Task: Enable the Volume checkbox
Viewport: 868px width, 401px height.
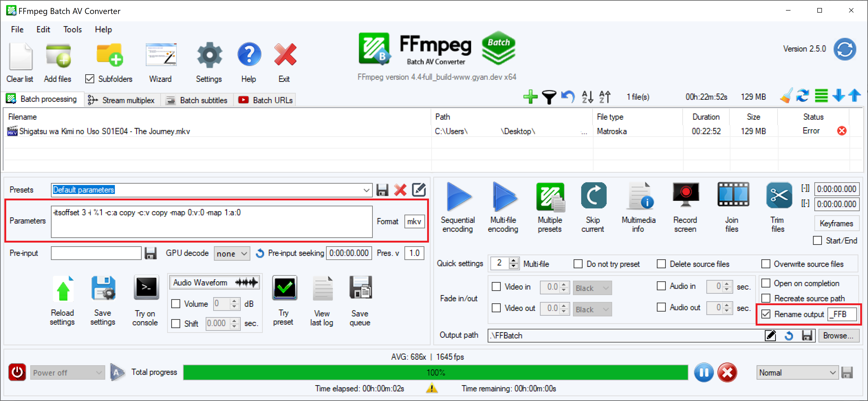Action: (x=176, y=304)
